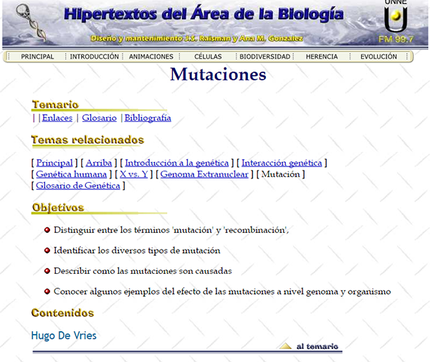This screenshot has width=430, height=362.
Task: Open the Glosario de Genética link
Action: pyautogui.click(x=78, y=186)
